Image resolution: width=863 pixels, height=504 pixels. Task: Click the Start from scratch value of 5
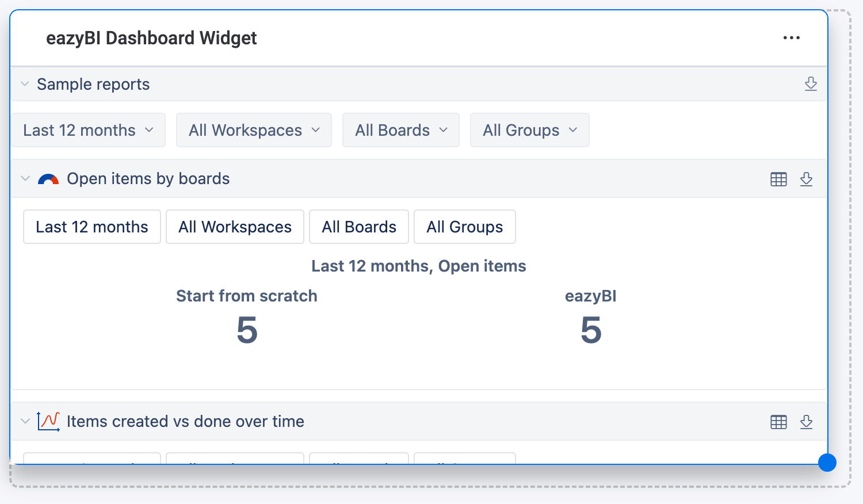click(x=246, y=330)
